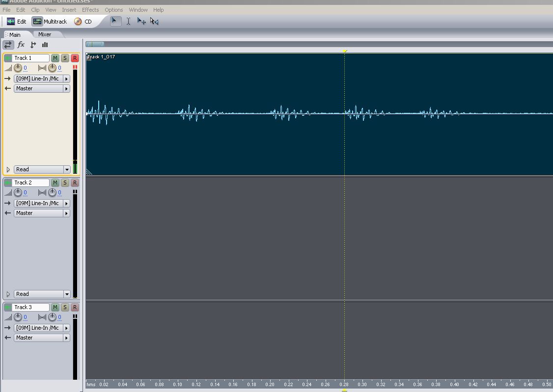Viewport: 553px width, 392px height.
Task: Open CD view
Action: point(83,22)
